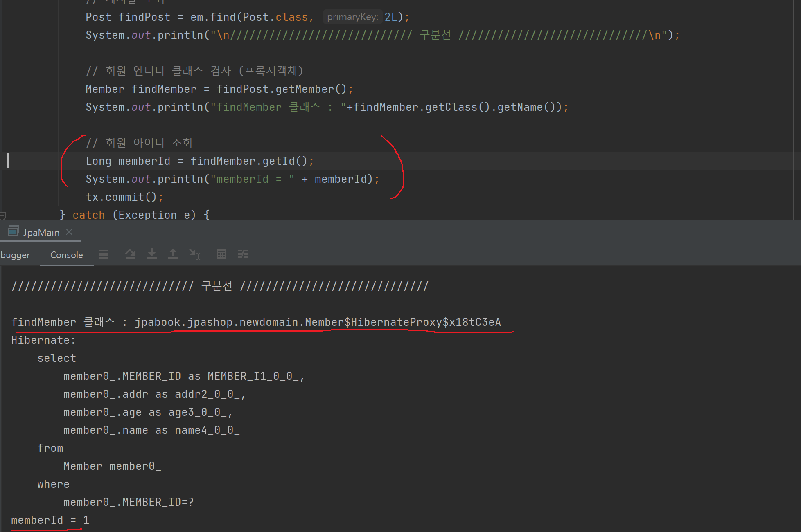
Task: Open the Evaluate Expression calculator icon
Action: point(221,254)
